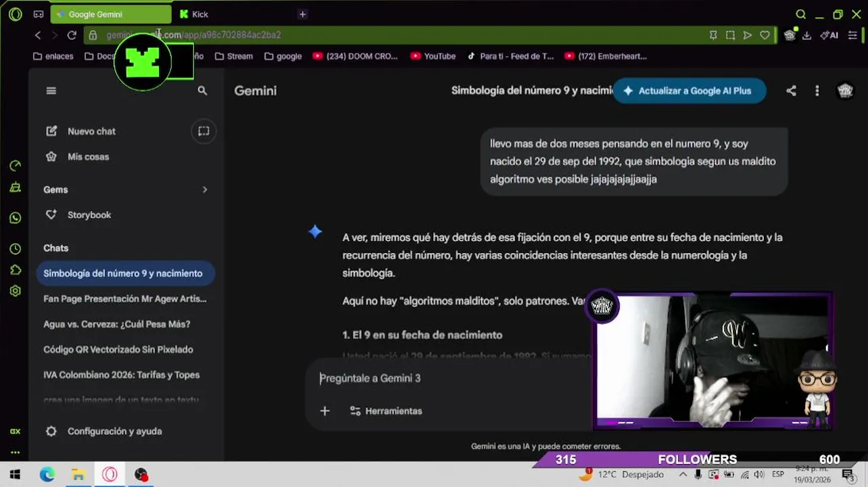Open the conversation three-dot options menu

817,91
